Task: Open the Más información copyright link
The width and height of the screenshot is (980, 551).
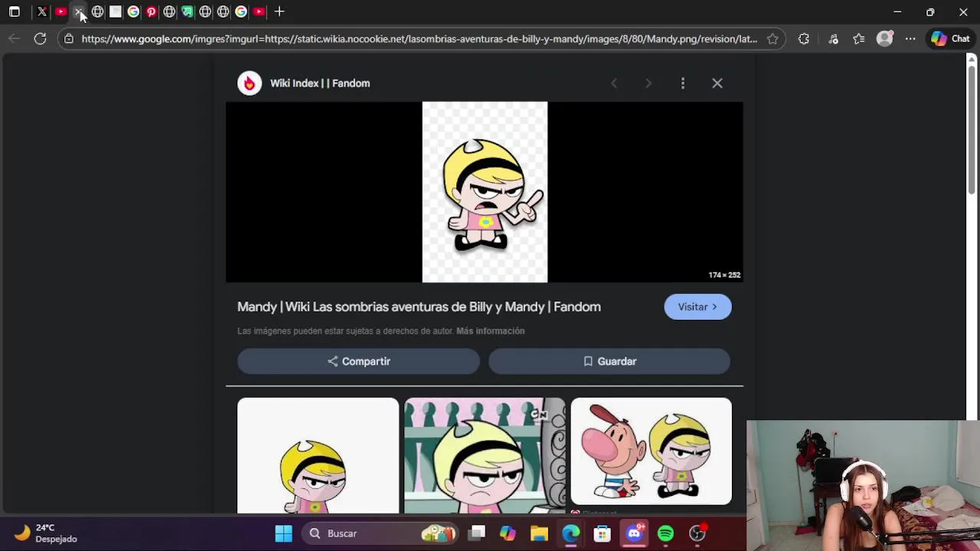Action: [491, 331]
